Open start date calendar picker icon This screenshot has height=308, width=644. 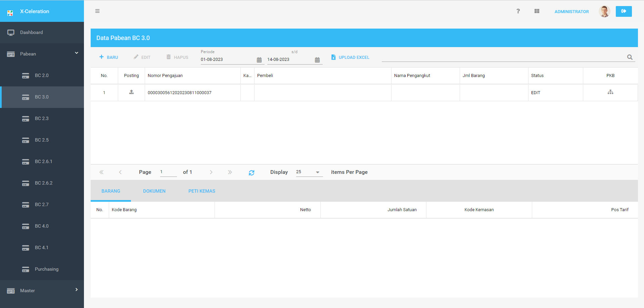click(259, 60)
